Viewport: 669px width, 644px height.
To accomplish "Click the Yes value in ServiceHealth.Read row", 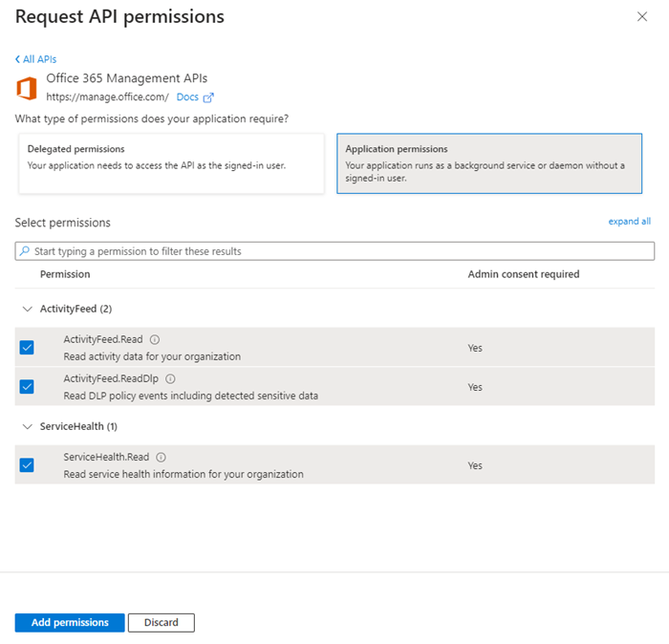I will point(475,465).
